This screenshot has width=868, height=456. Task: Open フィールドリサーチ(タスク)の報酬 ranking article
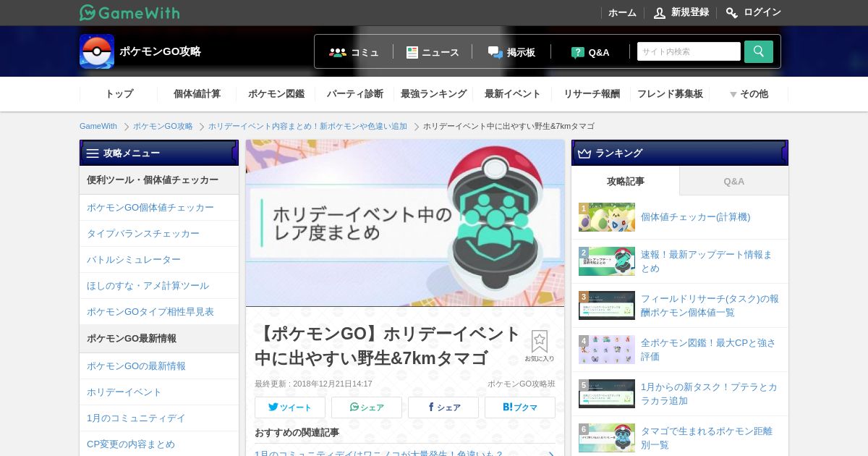710,305
